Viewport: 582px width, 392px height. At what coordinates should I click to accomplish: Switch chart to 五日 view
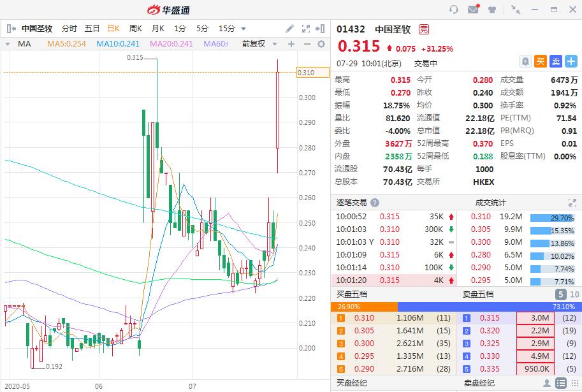click(92, 29)
